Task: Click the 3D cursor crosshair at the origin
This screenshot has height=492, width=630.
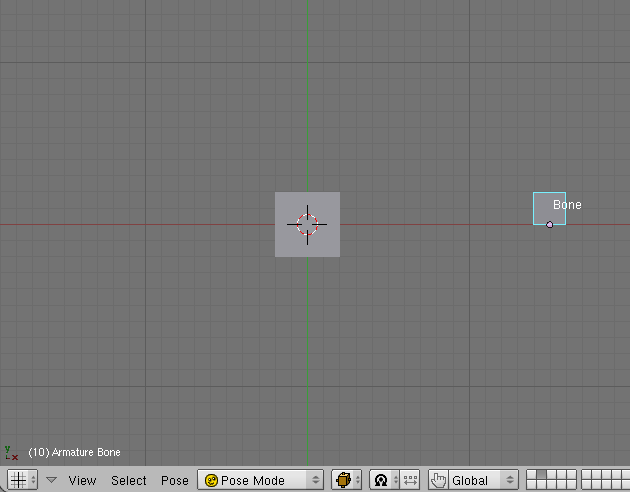Action: [x=307, y=225]
